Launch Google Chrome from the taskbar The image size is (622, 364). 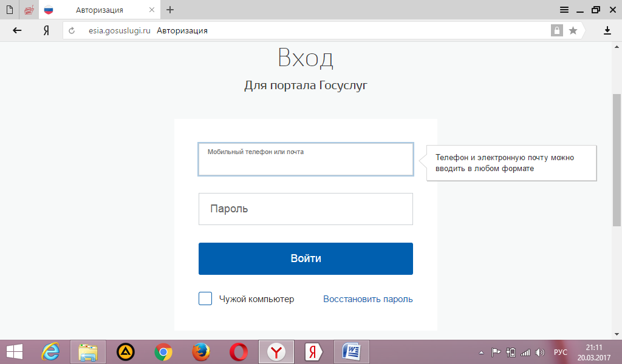[x=163, y=352]
